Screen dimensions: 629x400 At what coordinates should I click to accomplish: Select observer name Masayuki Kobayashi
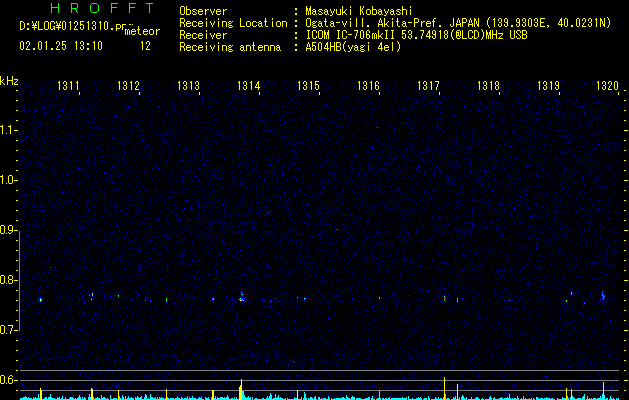[359, 11]
